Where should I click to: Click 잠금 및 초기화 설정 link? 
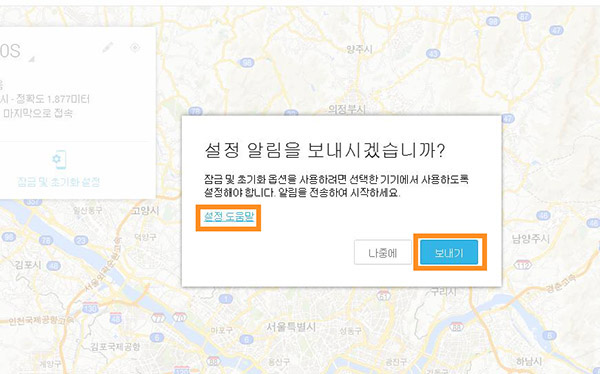click(59, 181)
